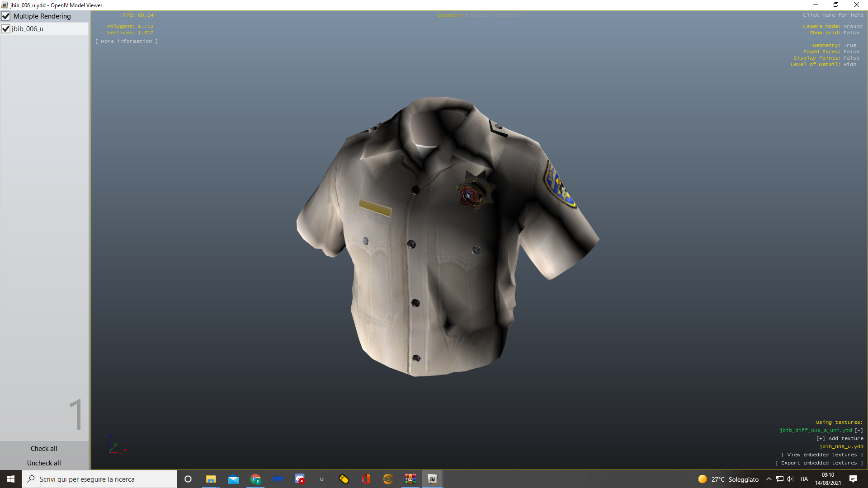
Task: Click Export embedded textures link
Action: [819, 463]
